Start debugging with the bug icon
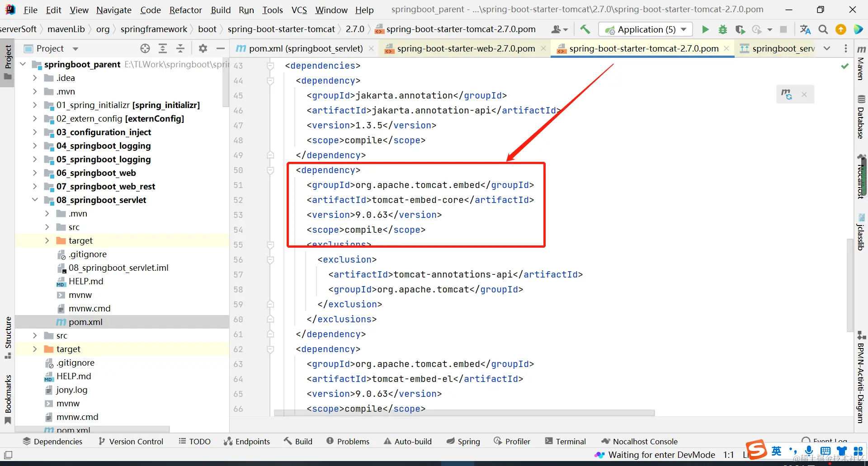 point(723,29)
